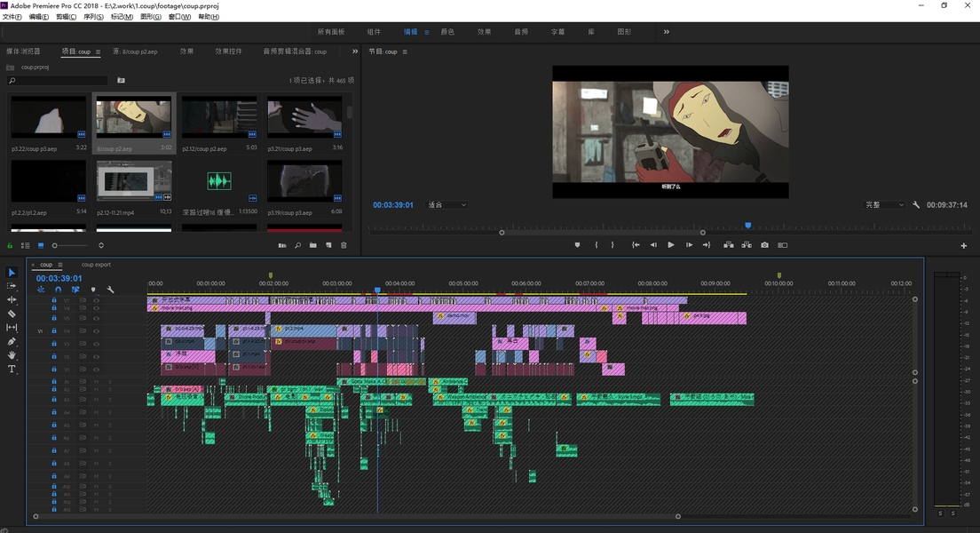Click the Find magnifier icon in project panel

coord(297,245)
